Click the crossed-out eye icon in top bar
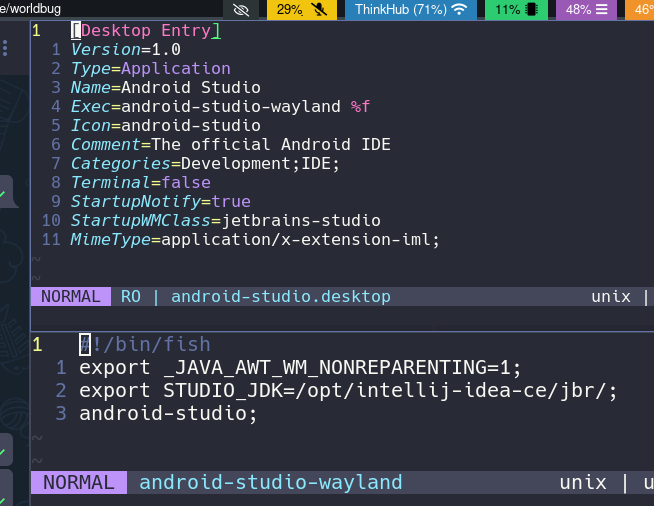Screen dimensions: 654x506 [241, 9]
